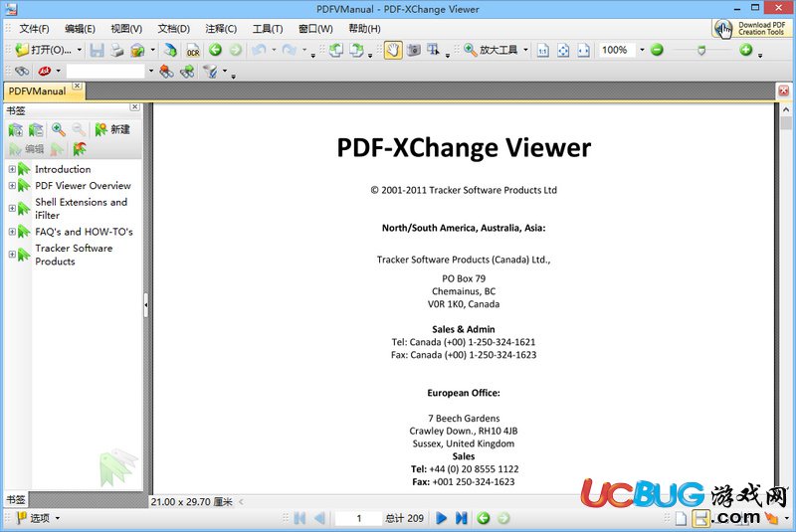Open the dropdown arrow next to 打开(O)
The width and height of the screenshot is (796, 532).
point(80,50)
